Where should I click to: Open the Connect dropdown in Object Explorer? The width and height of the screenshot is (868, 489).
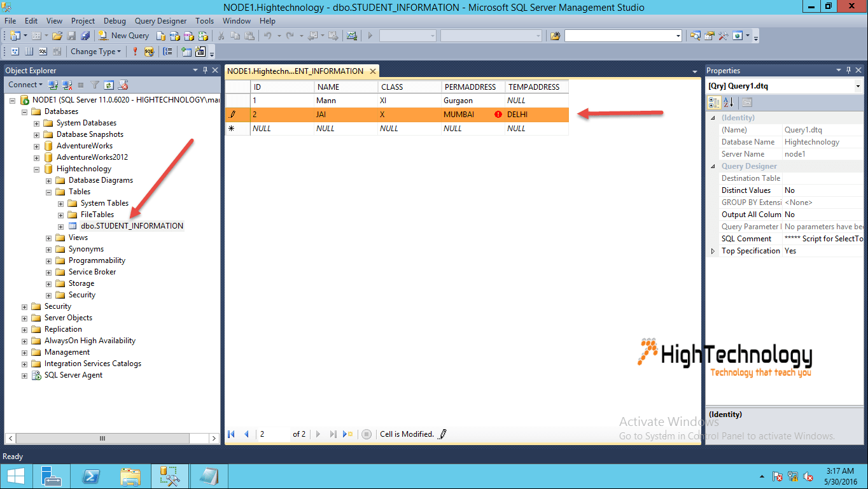(25, 85)
